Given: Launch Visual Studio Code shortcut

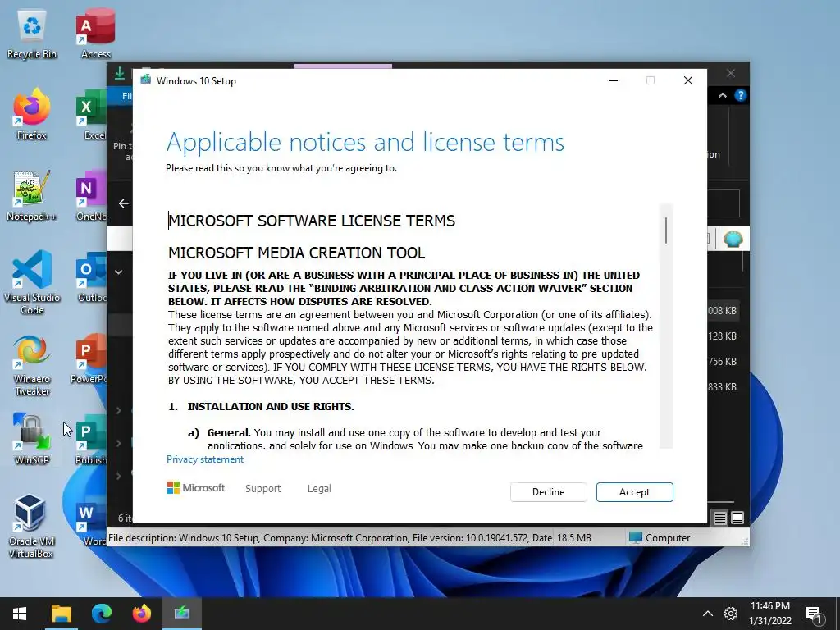Looking at the screenshot, I should 32,283.
